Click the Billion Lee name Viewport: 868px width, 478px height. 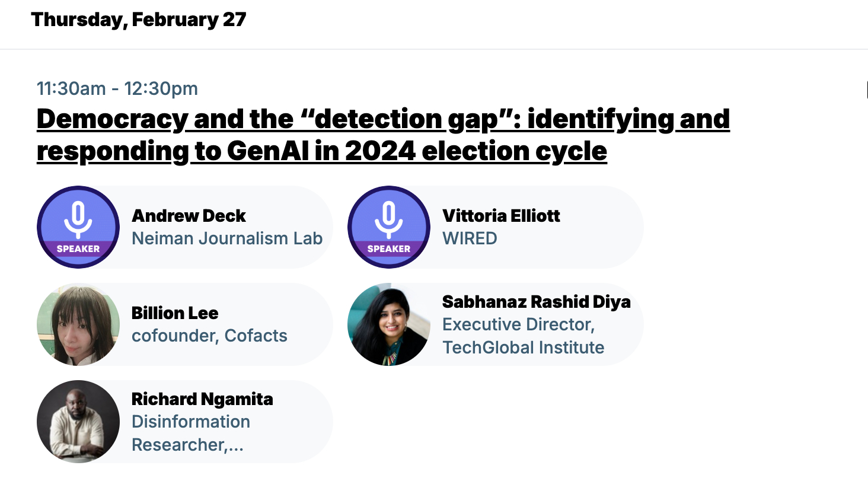click(175, 313)
